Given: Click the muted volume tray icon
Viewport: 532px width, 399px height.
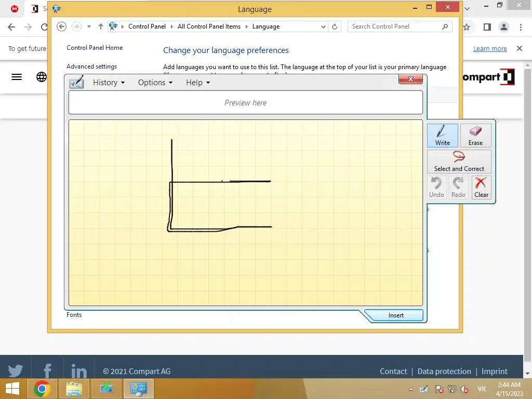Looking at the screenshot, I should click(464, 389).
